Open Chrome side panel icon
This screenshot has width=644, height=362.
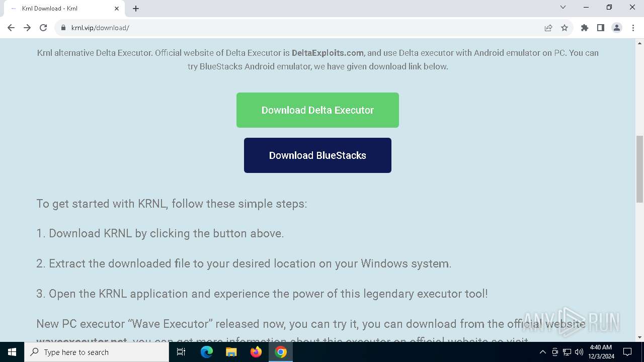coord(601,28)
